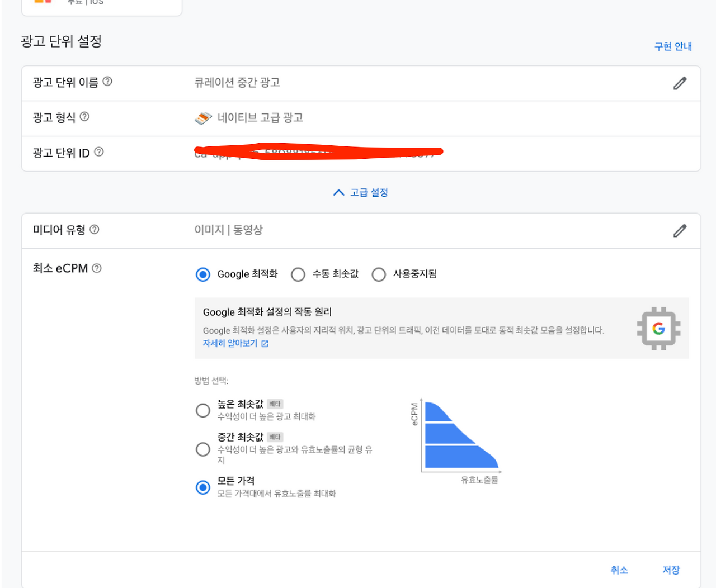Enable the 높은 최솟값 option
Screen dimensions: 716x588
point(203,410)
